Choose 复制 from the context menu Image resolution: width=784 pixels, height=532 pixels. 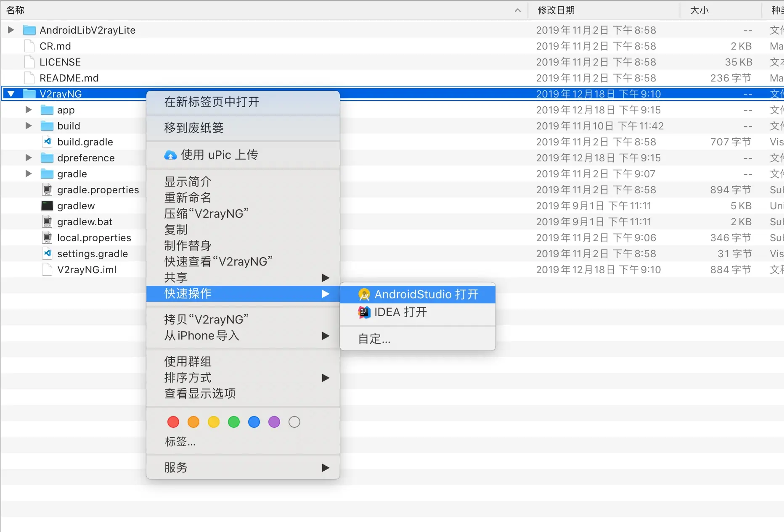[x=243, y=230]
